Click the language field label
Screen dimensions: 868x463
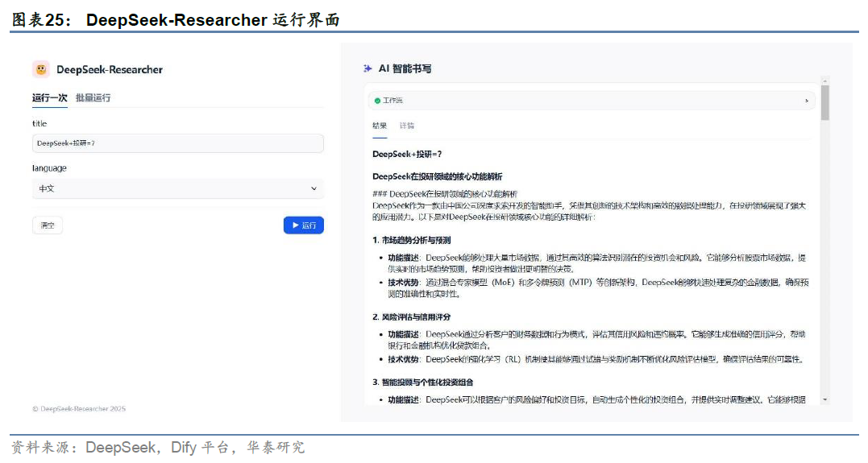click(49, 168)
